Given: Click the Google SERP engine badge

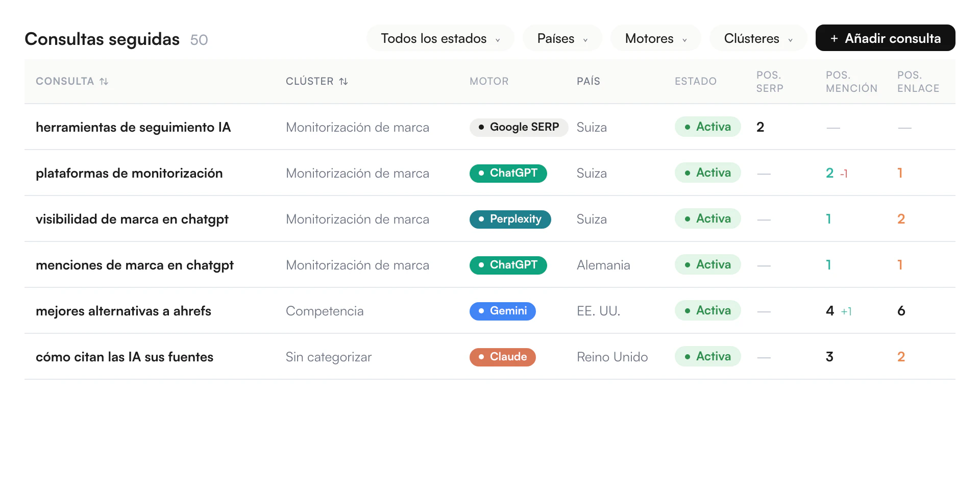Looking at the screenshot, I should [519, 127].
